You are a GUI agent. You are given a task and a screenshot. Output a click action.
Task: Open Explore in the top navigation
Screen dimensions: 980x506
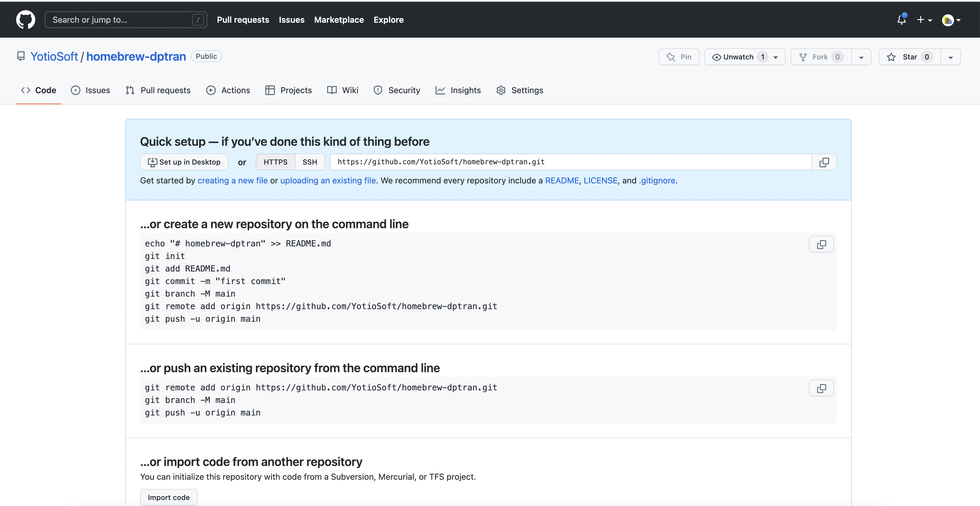tap(388, 20)
